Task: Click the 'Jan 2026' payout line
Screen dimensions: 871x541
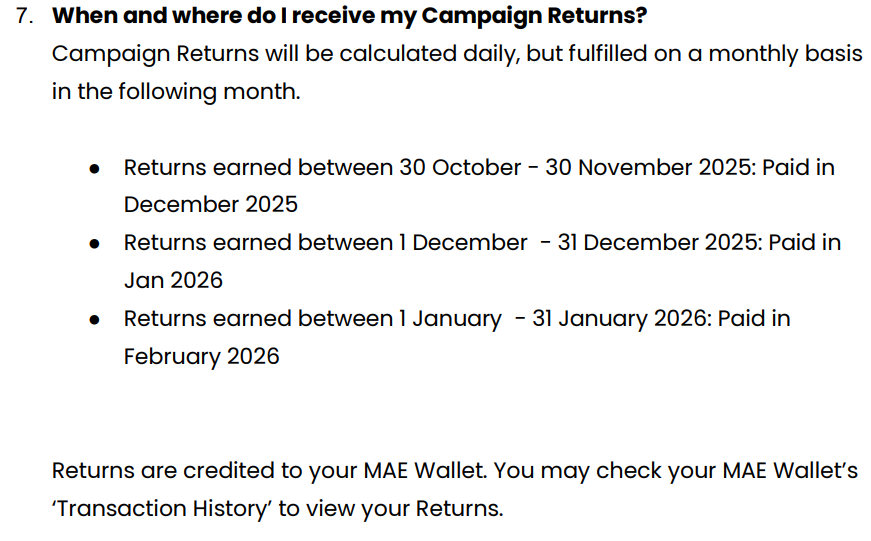Action: 173,280
